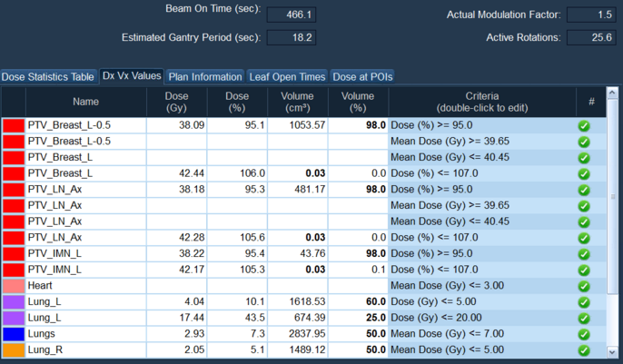
Task: Switch to the Dose Statistics Table tab
Action: click(47, 77)
